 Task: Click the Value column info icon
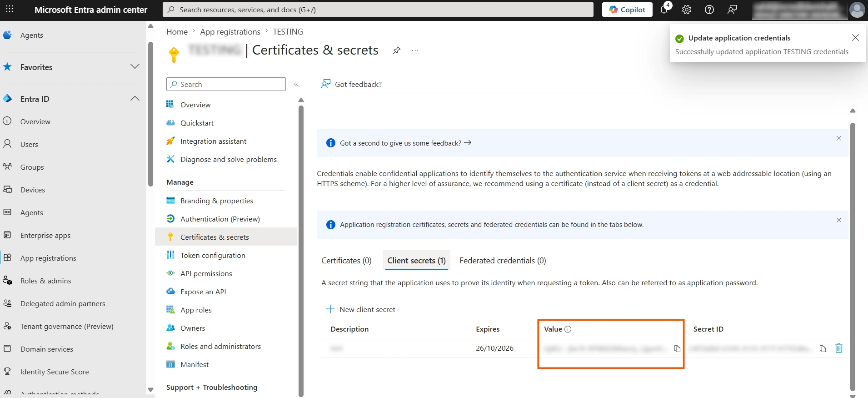coord(568,329)
